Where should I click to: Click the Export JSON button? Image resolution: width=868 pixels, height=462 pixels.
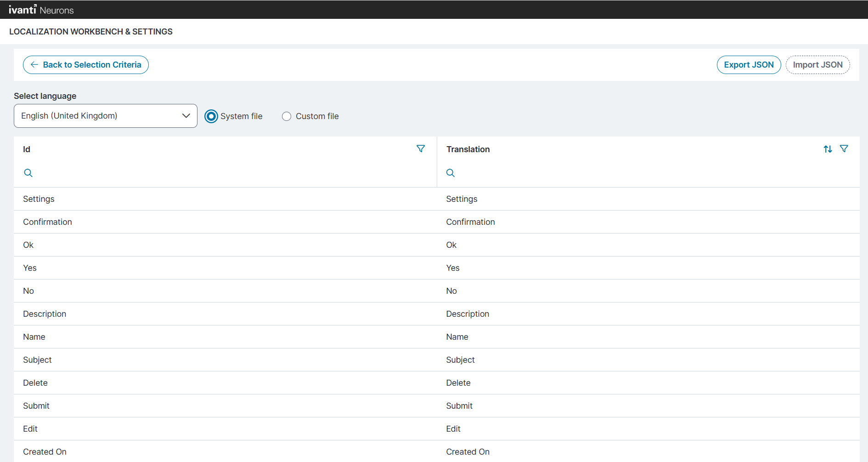pos(749,65)
